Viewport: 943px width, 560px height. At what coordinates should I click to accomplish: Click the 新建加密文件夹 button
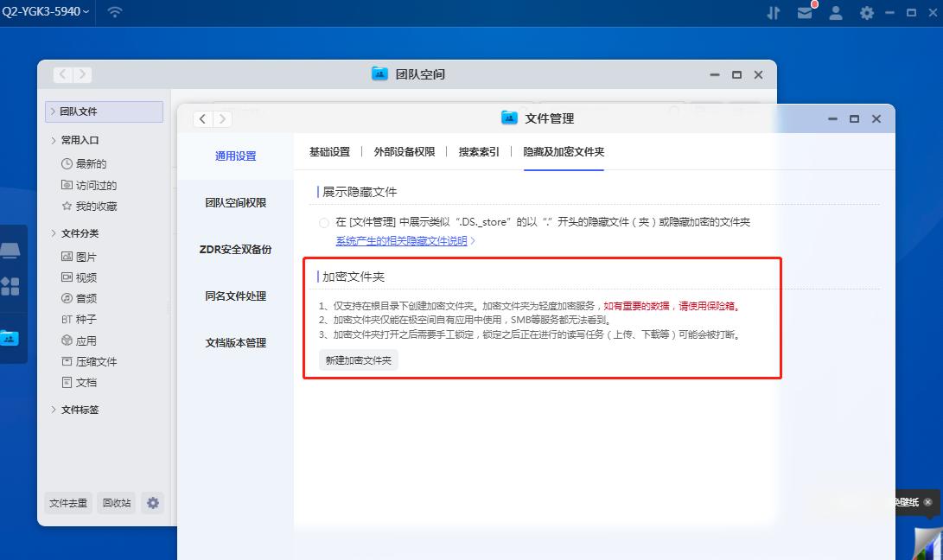click(x=358, y=360)
